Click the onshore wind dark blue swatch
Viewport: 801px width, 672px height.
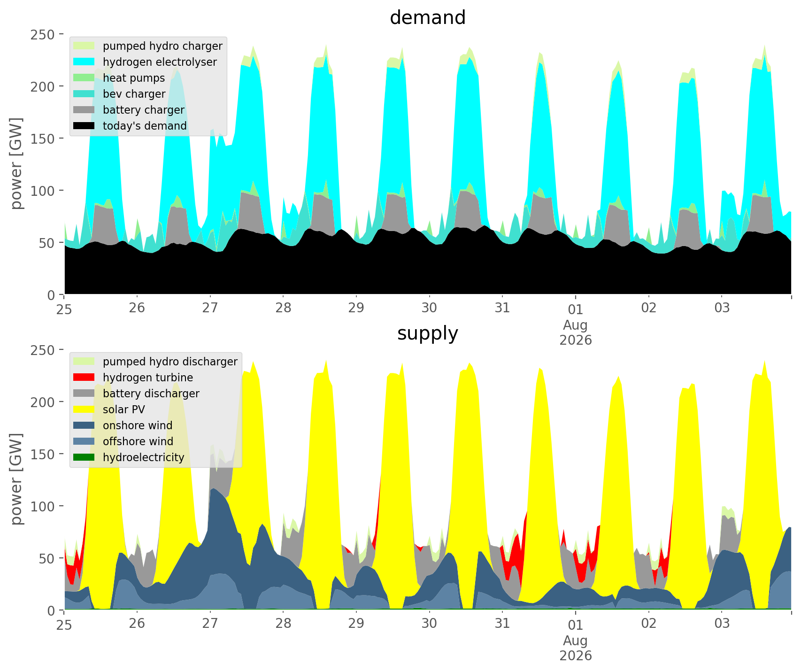(x=85, y=425)
